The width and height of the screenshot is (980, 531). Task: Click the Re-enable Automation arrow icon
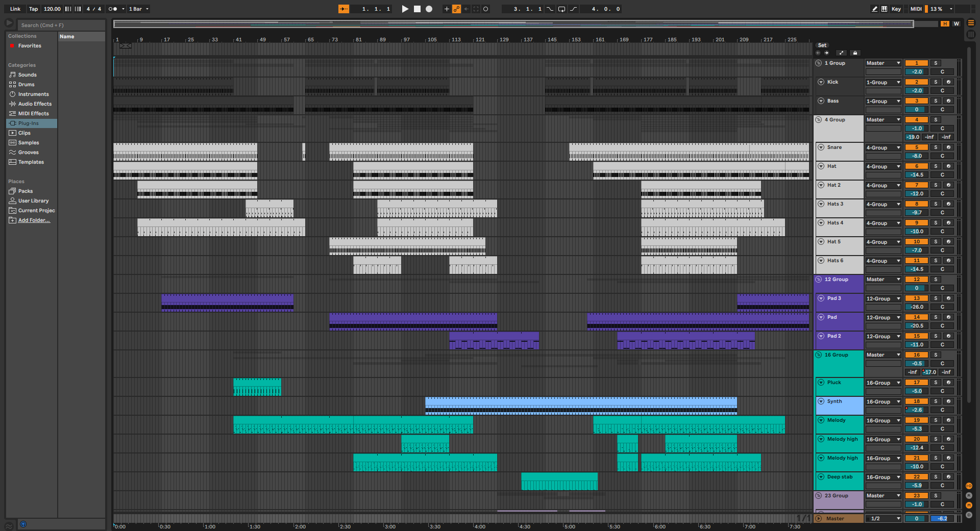pyautogui.click(x=466, y=9)
